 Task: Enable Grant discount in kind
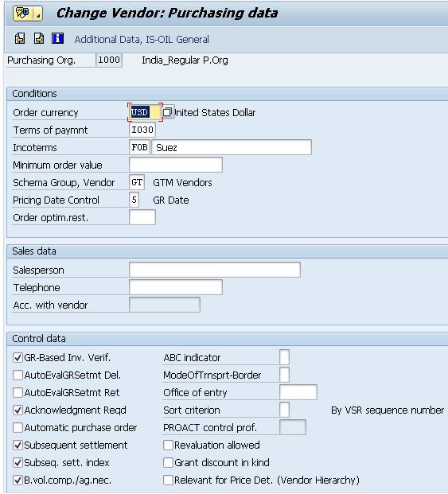click(168, 462)
